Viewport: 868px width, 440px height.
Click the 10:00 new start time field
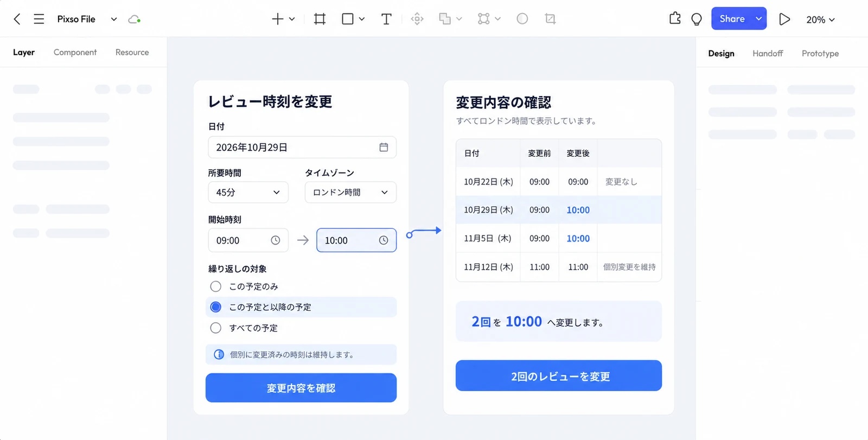(x=356, y=240)
